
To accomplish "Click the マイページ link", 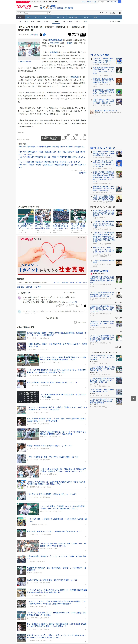I will click(x=103, y=13).
